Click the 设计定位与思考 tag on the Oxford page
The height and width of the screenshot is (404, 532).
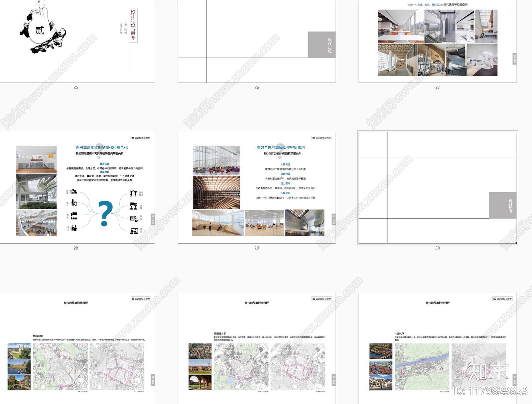point(502,299)
